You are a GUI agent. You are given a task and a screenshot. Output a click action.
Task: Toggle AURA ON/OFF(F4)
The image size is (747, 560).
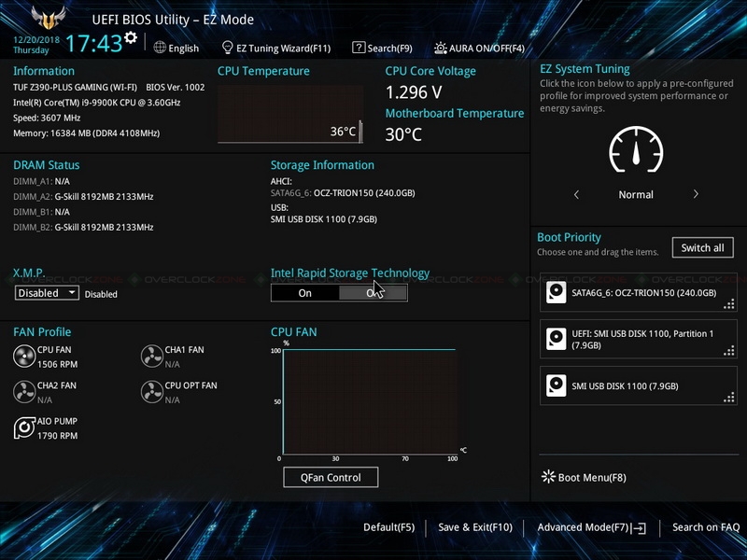(x=479, y=49)
